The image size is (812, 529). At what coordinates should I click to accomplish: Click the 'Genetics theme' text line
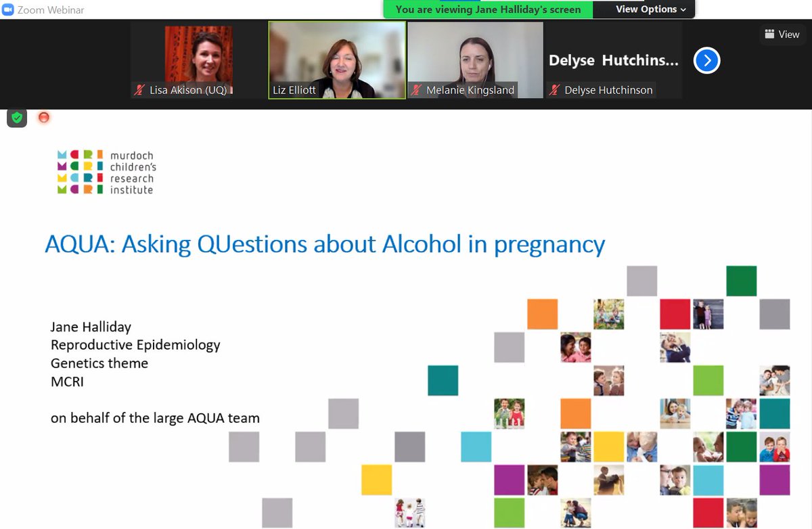pos(99,363)
